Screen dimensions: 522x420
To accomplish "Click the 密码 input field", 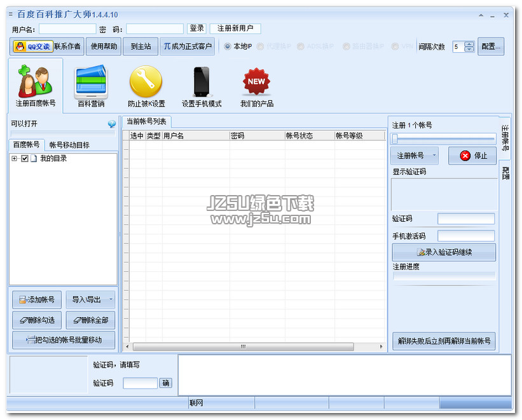I will 155,29.
